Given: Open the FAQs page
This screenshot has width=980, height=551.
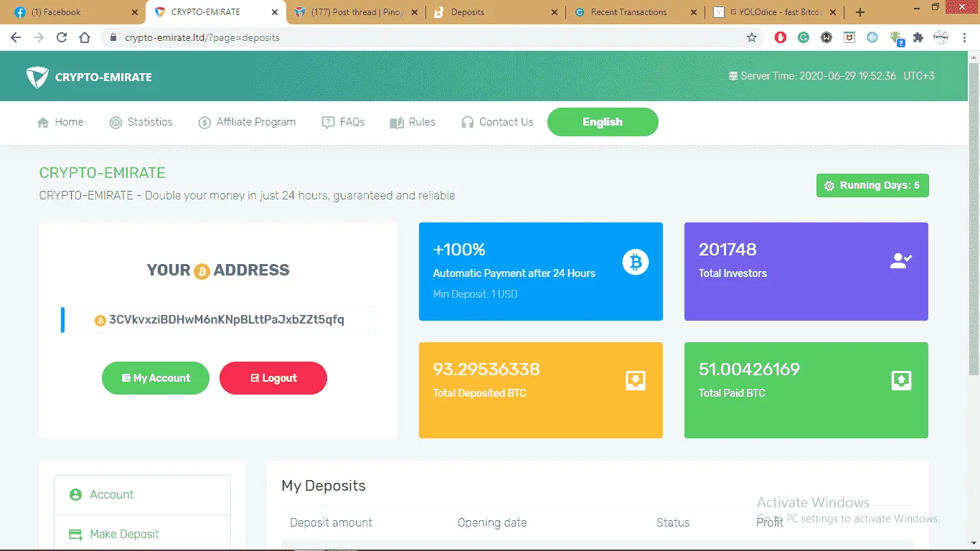Looking at the screenshot, I should pyautogui.click(x=343, y=123).
